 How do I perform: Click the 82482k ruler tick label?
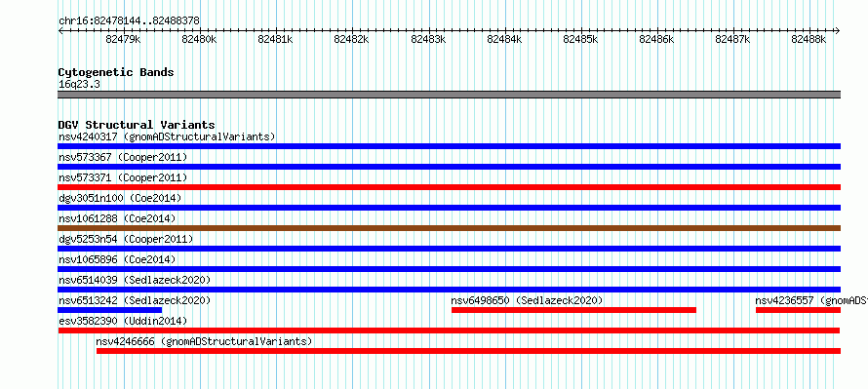click(351, 39)
